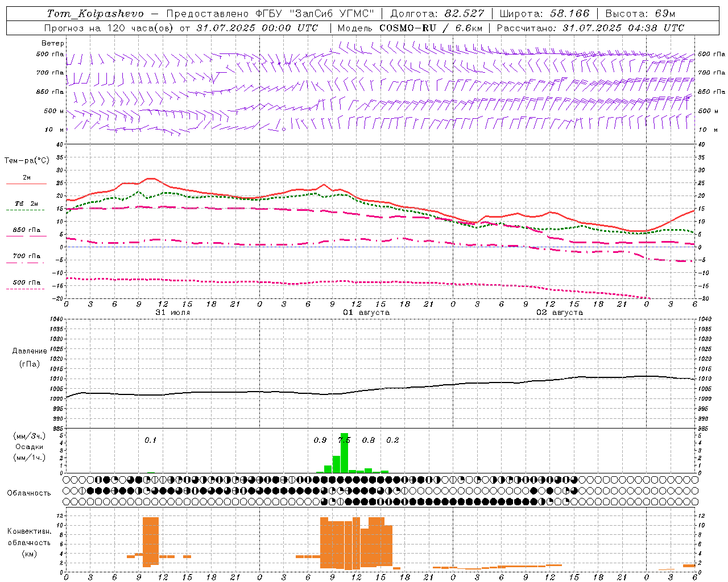Click the precipitation total value 7.5
The image size is (728, 582).
click(x=345, y=440)
